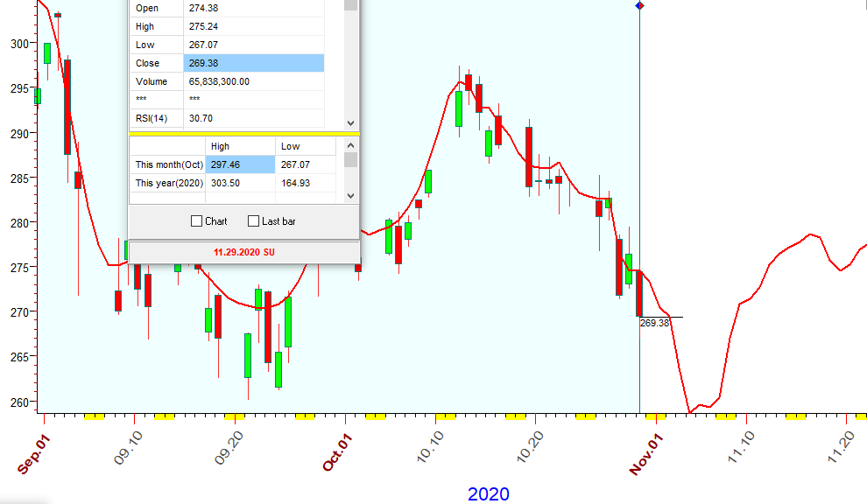The height and width of the screenshot is (504, 867).
Task: Click down arrow of the High/Low table scrollbar
Action: pyautogui.click(x=350, y=196)
